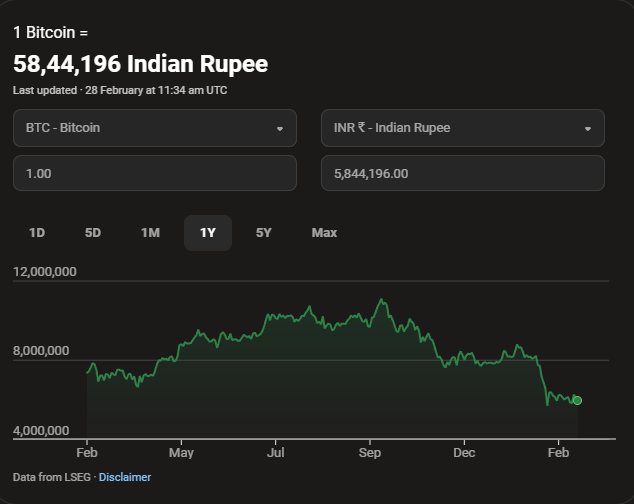This screenshot has height=504, width=634.
Task: Focus the 1.00 Bitcoin amount field
Action: [x=154, y=173]
